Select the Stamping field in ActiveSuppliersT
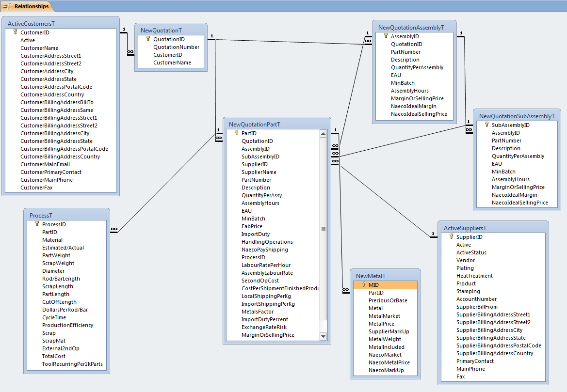Screen dimensions: 567x392 493,291
